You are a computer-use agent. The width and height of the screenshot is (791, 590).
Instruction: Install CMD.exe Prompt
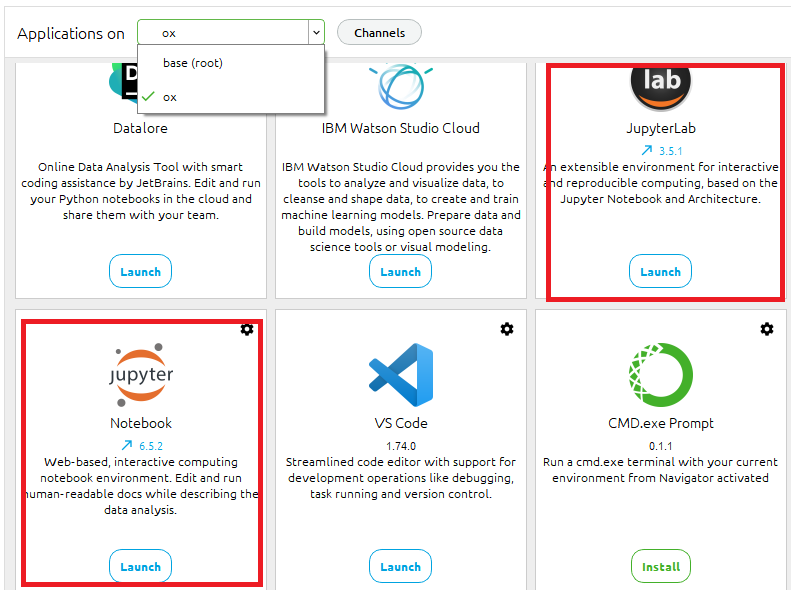[x=661, y=566]
